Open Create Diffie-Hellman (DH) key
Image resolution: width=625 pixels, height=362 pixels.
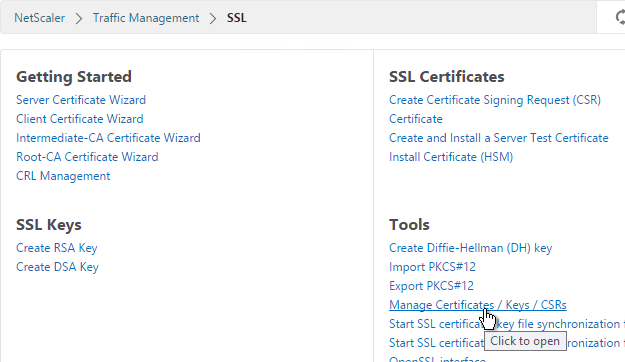(x=470, y=248)
